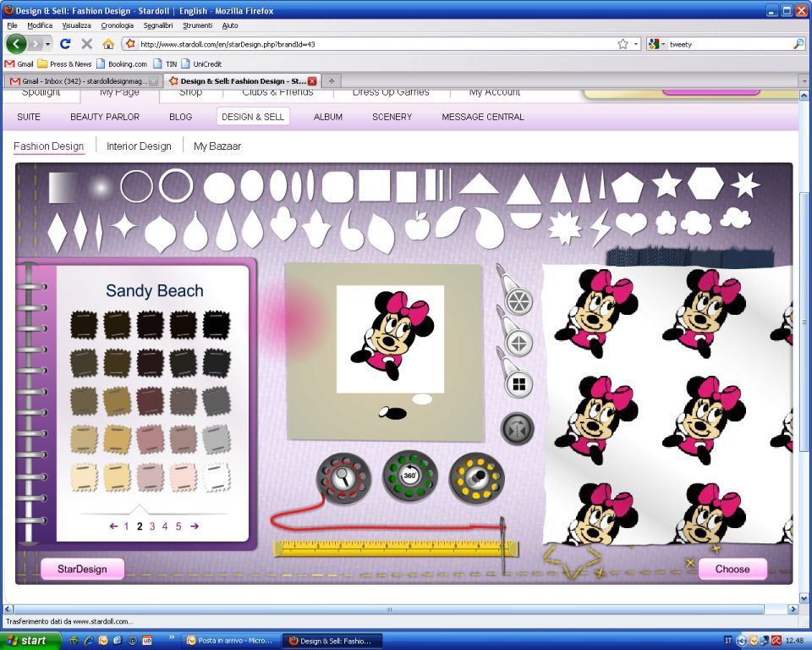Image resolution: width=812 pixels, height=650 pixels.
Task: Open the My Bazaar tab
Action: 217,146
